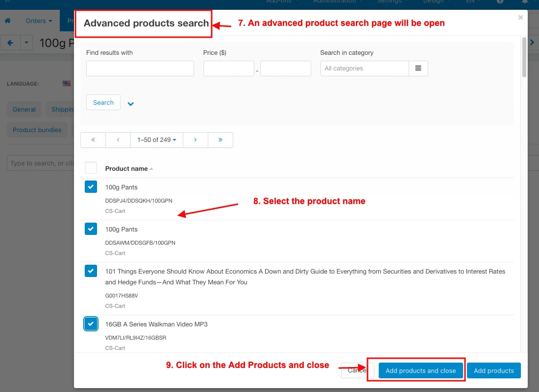Go to next product using right arrow

tap(532, 43)
